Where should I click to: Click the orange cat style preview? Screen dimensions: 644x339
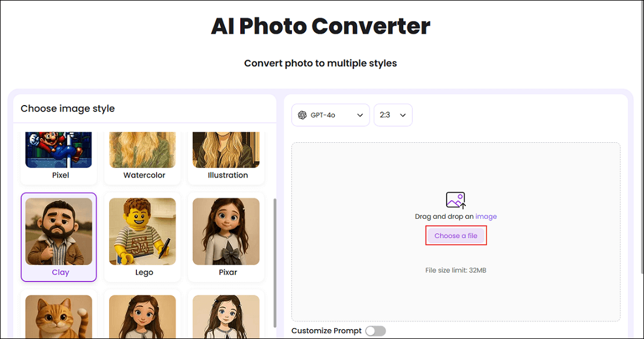click(58, 316)
